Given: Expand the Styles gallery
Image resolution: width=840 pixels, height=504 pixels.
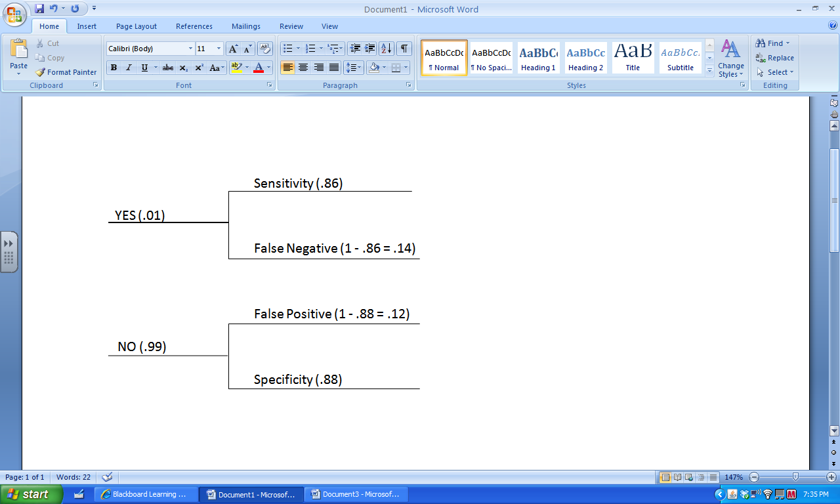Looking at the screenshot, I should pyautogui.click(x=709, y=72).
